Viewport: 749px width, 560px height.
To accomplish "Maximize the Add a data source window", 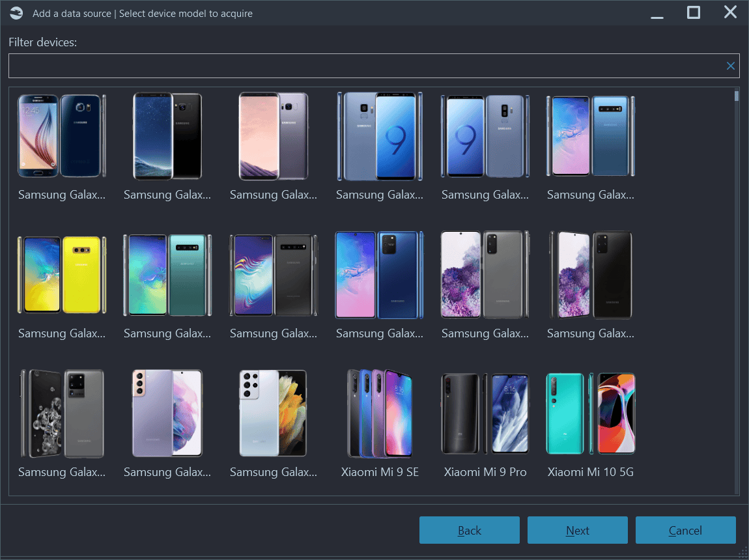I will pyautogui.click(x=694, y=12).
